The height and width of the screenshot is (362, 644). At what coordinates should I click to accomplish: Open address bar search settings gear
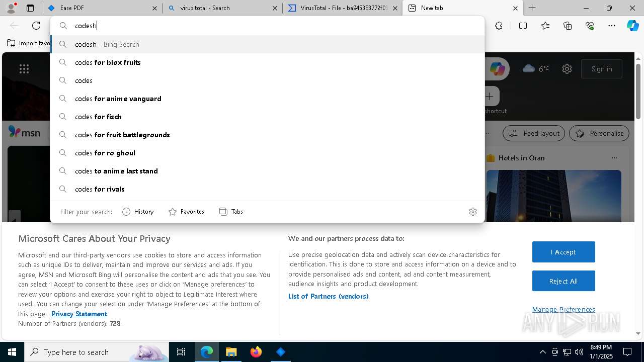tap(472, 212)
